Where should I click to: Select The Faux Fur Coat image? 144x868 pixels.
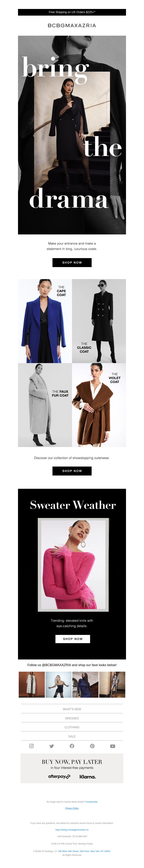pyautogui.click(x=45, y=405)
